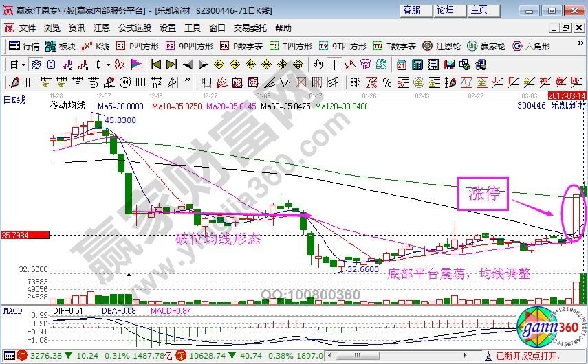Expand the candlestick style dropdown arrow
The image size is (588, 364).
[x=109, y=65]
